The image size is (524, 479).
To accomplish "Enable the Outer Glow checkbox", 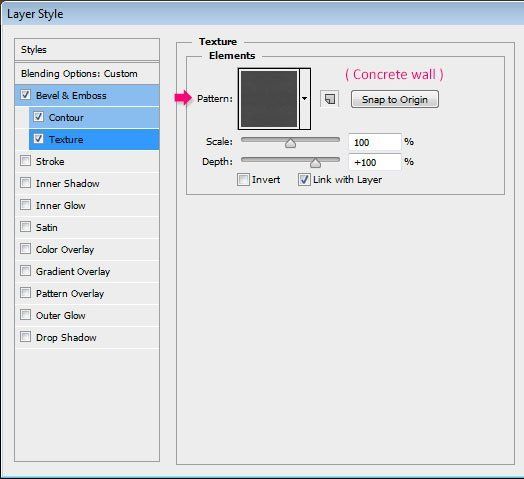I will (x=26, y=315).
